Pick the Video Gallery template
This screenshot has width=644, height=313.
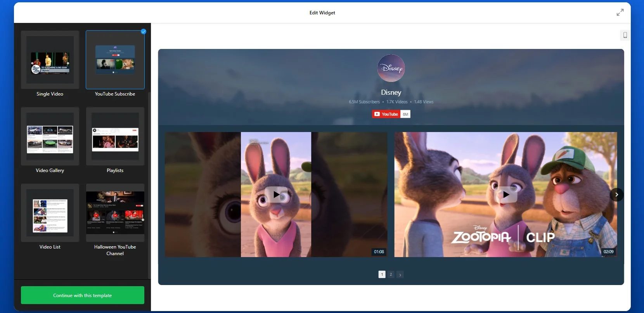(x=50, y=137)
